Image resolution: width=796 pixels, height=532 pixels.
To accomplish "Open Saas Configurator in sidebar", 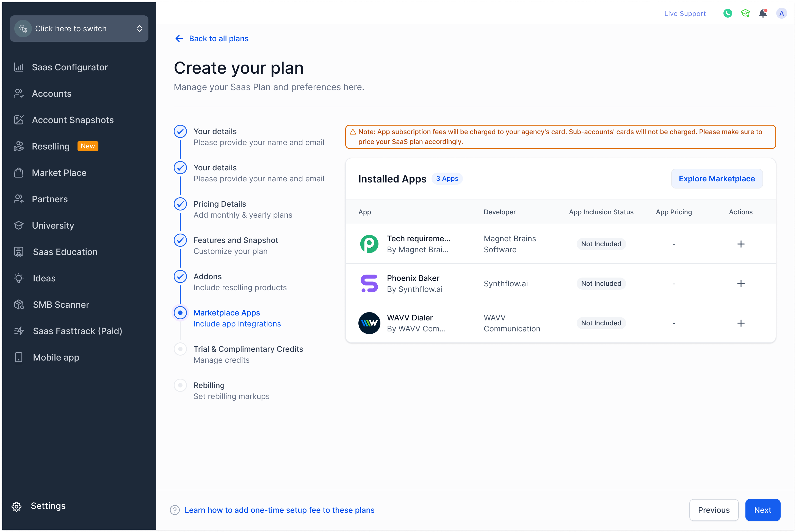I will tap(70, 67).
